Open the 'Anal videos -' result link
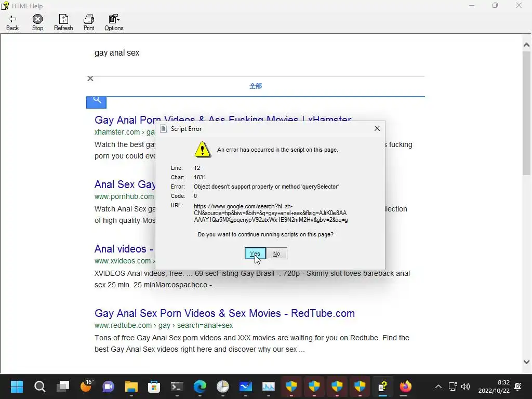This screenshot has width=532, height=399. click(x=124, y=249)
